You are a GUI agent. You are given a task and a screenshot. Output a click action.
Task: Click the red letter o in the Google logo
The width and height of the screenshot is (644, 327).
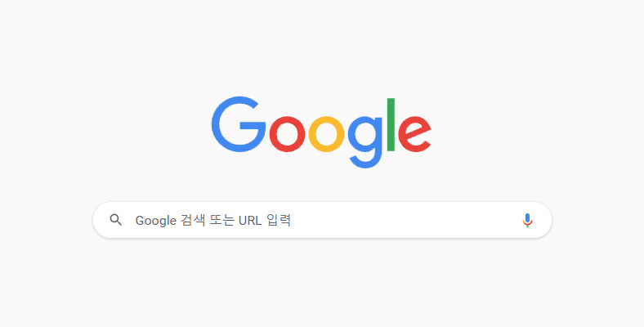click(287, 134)
